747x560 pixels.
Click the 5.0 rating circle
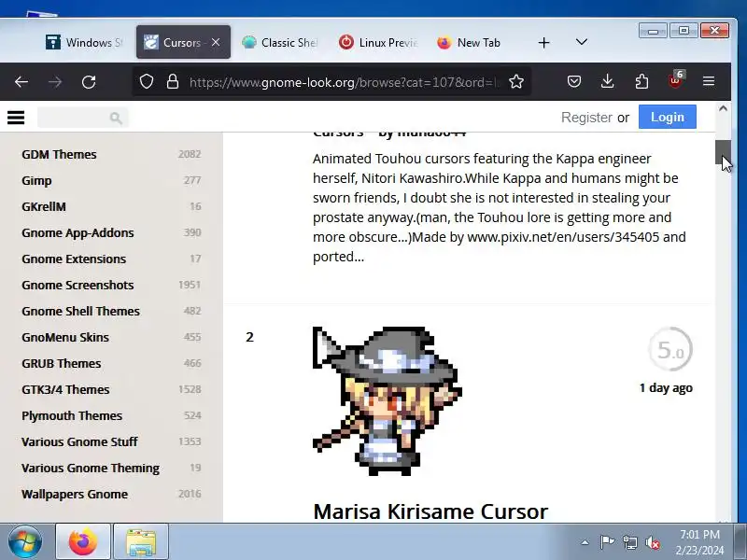point(670,349)
